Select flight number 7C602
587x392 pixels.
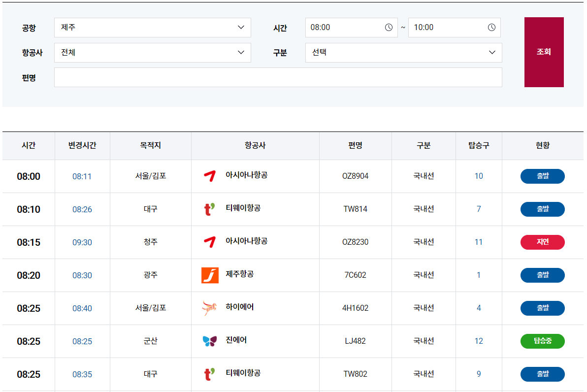click(355, 275)
